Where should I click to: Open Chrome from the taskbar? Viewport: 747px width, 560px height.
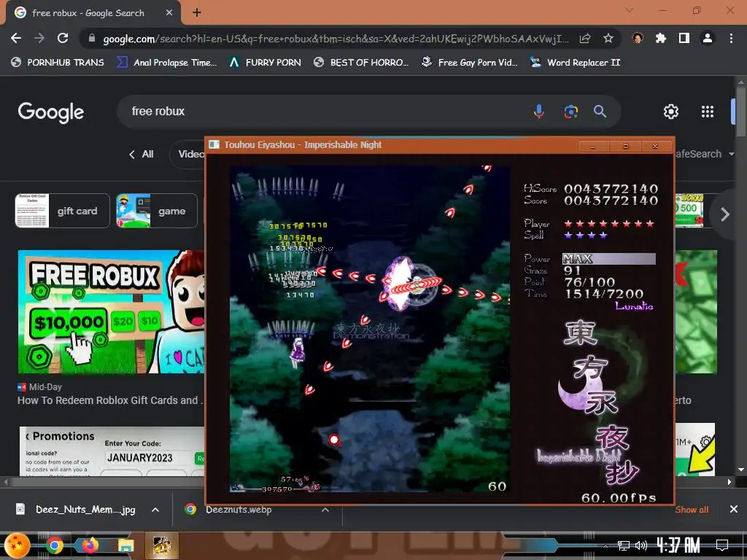coord(54,545)
